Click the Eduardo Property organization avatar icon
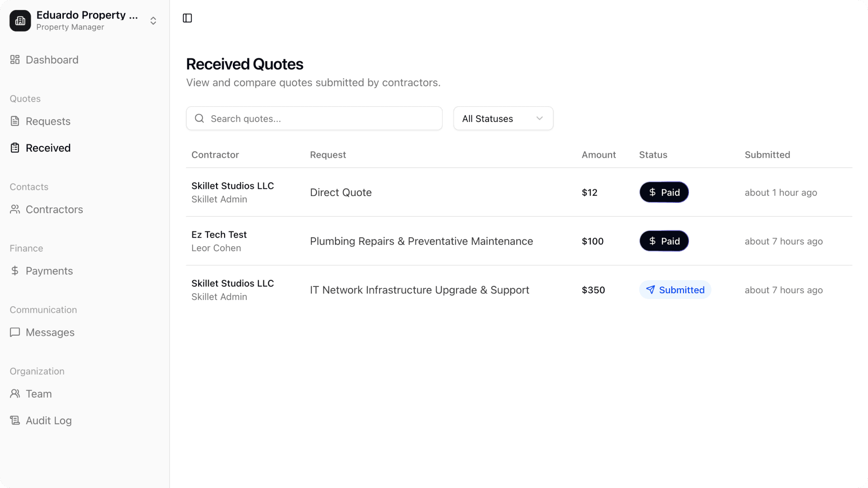868x488 pixels. [20, 20]
